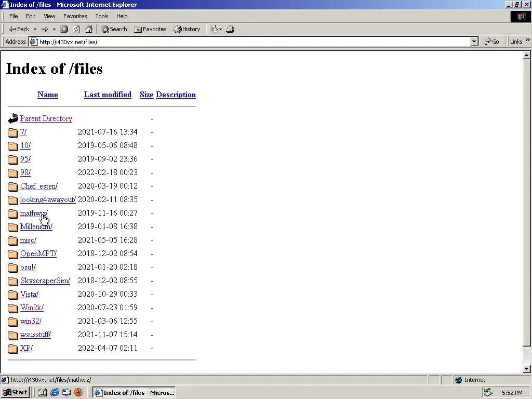Show the History pane
The width and height of the screenshot is (532, 399).
[x=187, y=29]
